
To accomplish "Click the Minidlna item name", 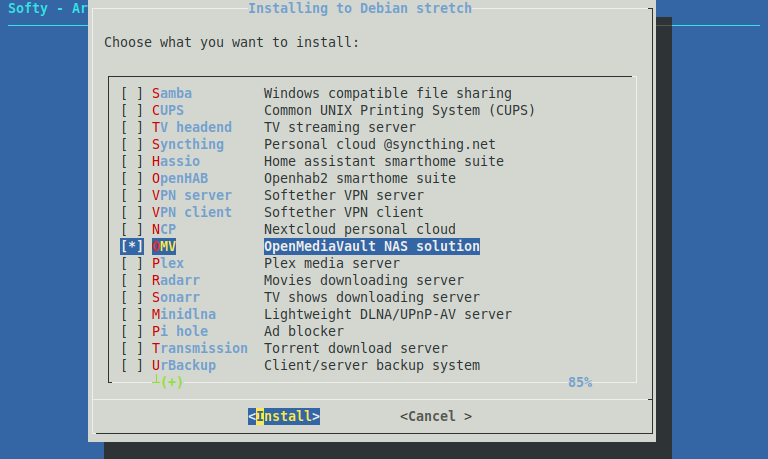I will point(184,314).
